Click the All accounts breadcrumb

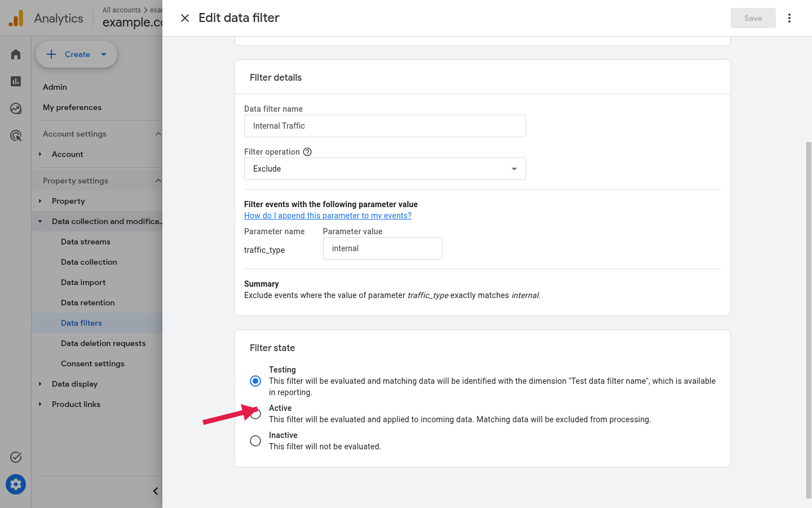pyautogui.click(x=122, y=10)
